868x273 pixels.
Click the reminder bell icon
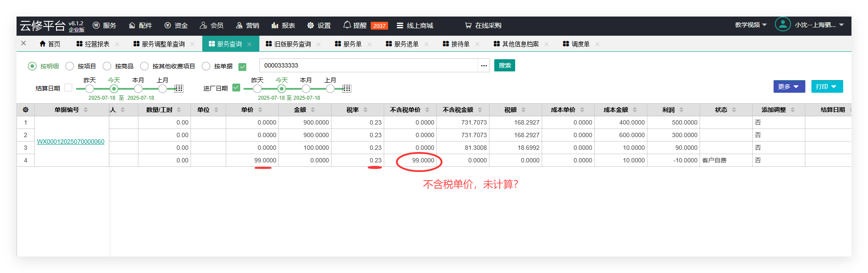tap(347, 25)
